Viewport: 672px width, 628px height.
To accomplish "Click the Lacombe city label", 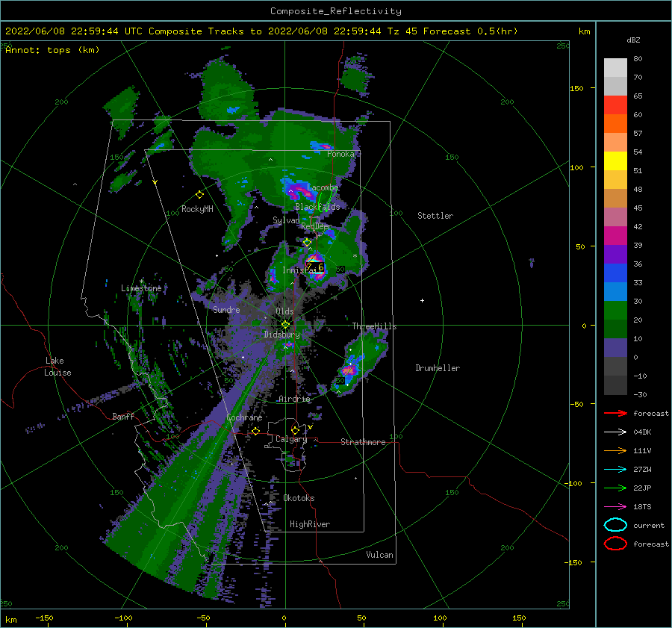I will 323,187.
